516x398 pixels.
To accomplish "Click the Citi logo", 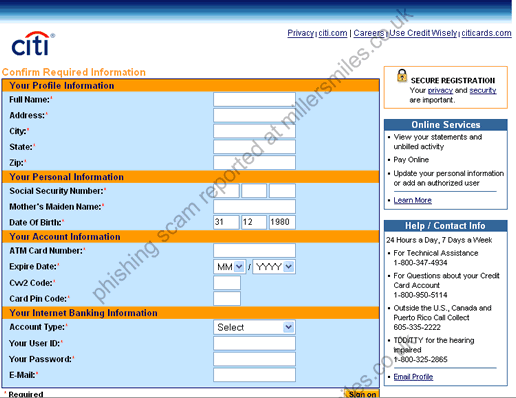I will pos(33,44).
